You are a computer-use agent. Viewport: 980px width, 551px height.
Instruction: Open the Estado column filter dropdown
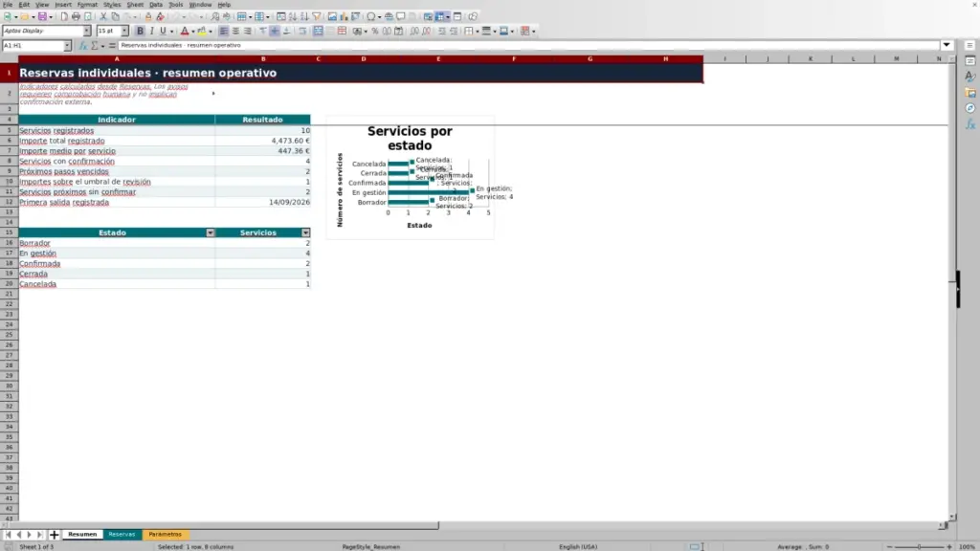210,233
